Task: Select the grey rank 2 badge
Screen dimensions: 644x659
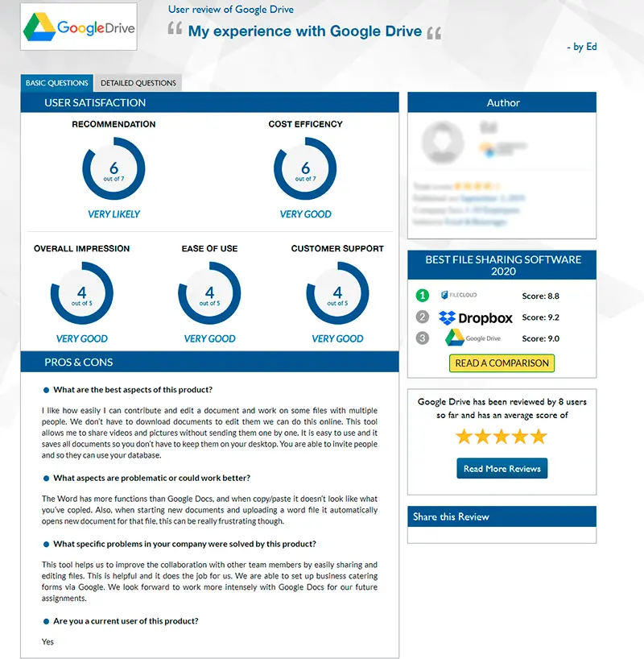Action: [422, 317]
